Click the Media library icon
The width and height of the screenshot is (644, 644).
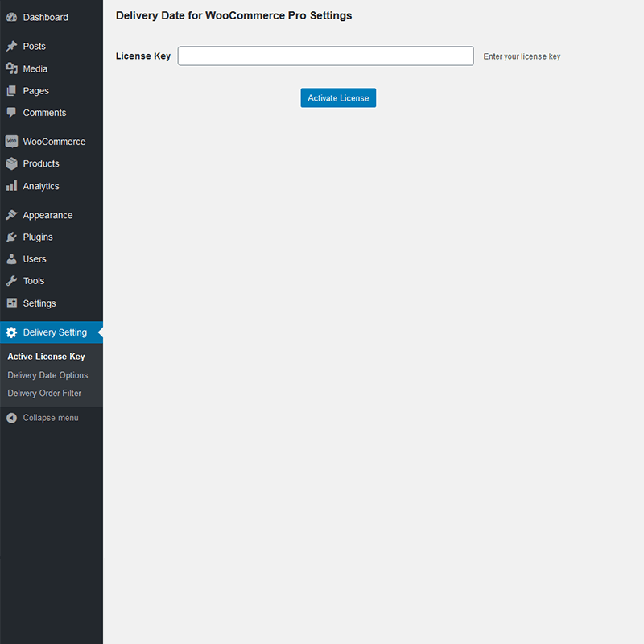tap(11, 69)
